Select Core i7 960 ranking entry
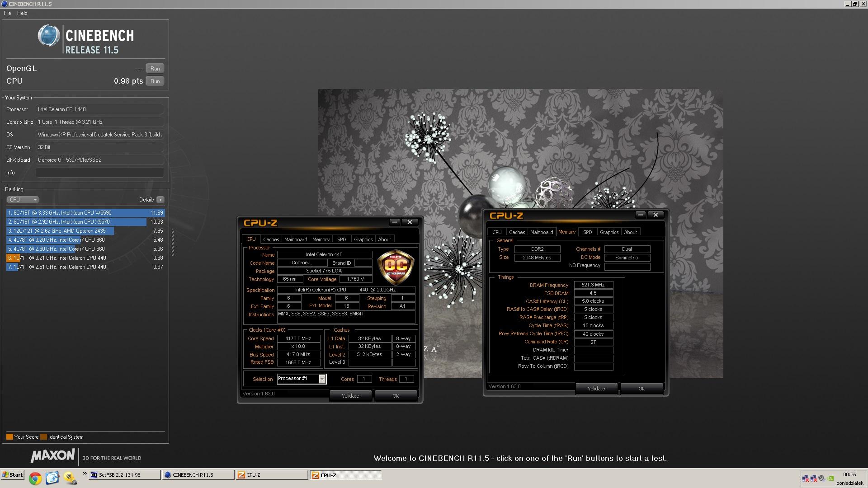Viewport: 868px width, 488px height. 85,240
